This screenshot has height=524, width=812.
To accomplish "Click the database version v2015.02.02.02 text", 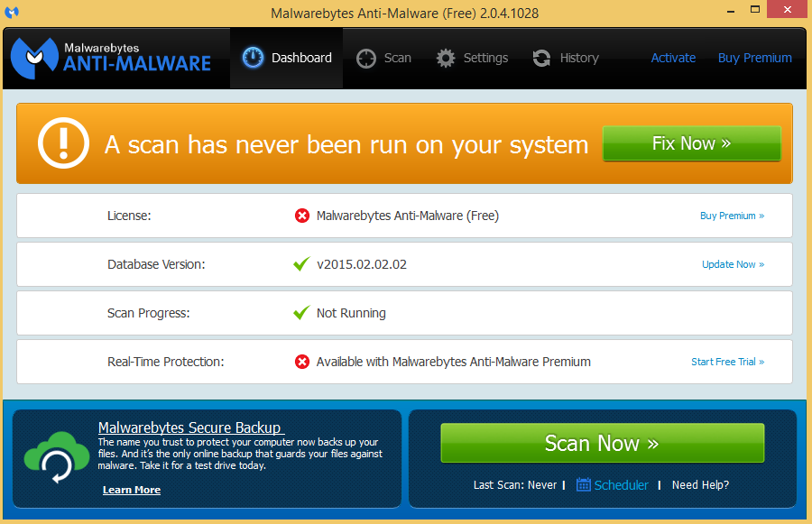I will pyautogui.click(x=362, y=264).
